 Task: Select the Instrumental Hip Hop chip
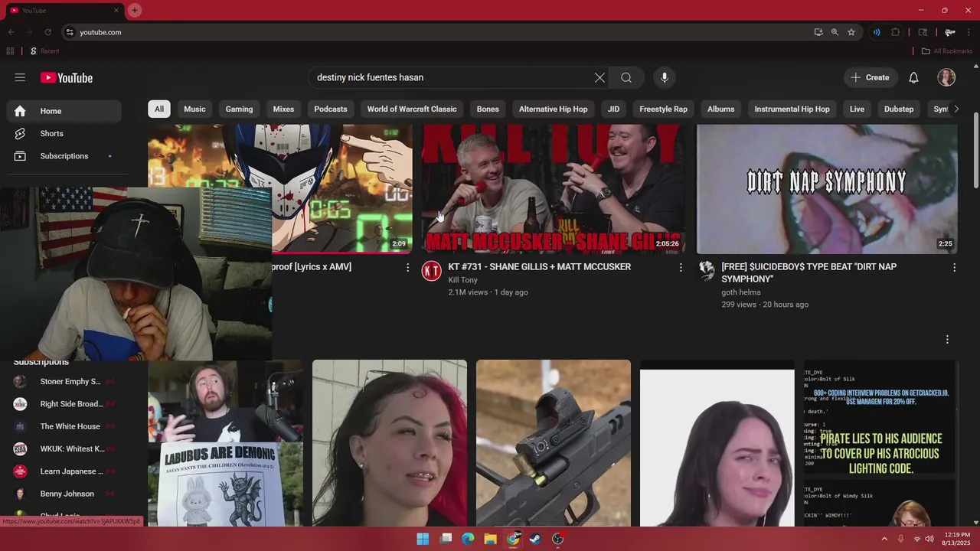coord(792,109)
